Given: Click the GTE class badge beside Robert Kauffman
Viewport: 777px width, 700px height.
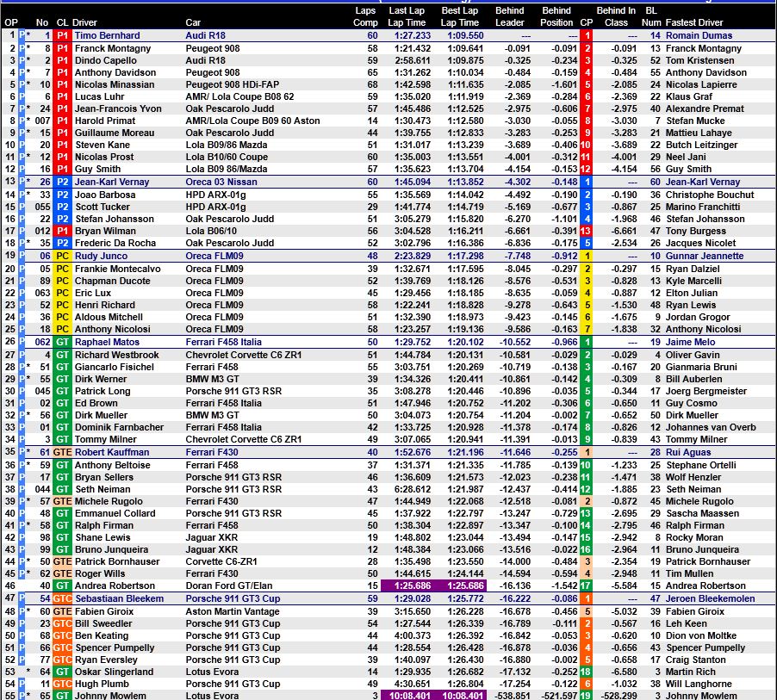Looking at the screenshot, I should (x=62, y=452).
